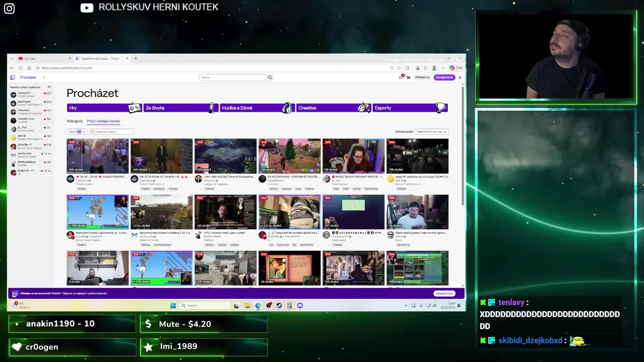Expand the browser tab list chevron

pos(12,58)
